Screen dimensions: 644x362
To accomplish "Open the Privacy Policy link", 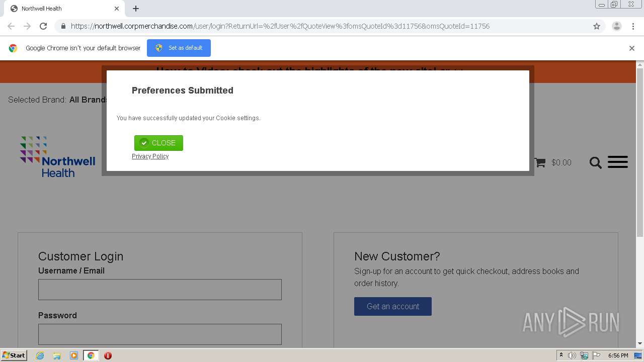I will point(150,156).
